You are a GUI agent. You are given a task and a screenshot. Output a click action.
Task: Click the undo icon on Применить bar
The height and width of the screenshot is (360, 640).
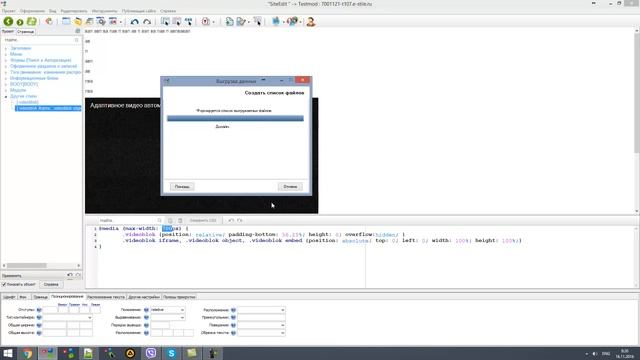pyautogui.click(x=70, y=276)
